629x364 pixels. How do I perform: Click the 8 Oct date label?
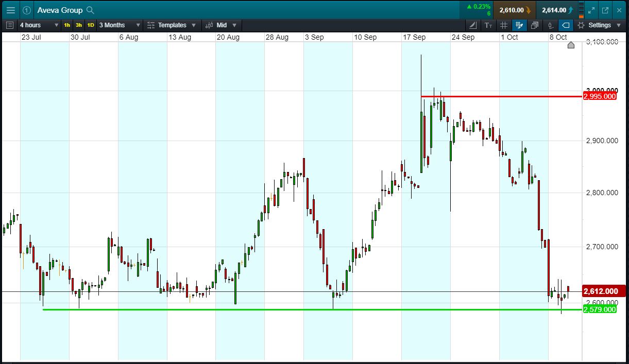coord(558,37)
